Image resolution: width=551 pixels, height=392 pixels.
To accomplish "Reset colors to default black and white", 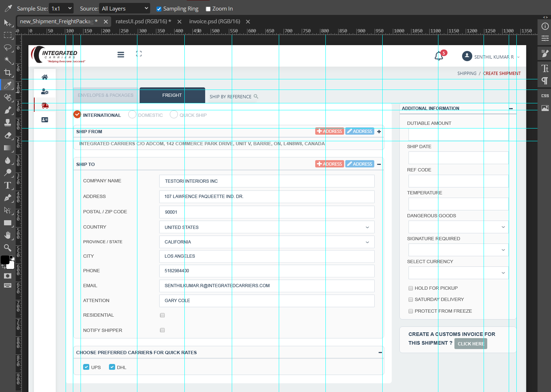I will click(12, 258).
